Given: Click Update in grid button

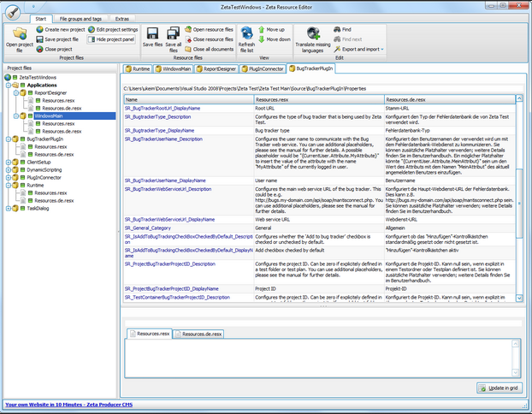Looking at the screenshot, I should 499,387.
